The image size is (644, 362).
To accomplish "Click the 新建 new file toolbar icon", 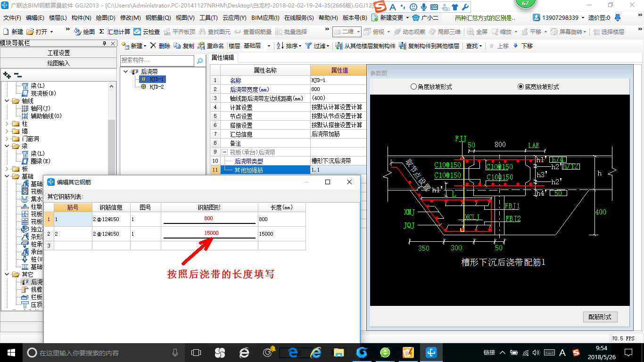I will [13, 32].
